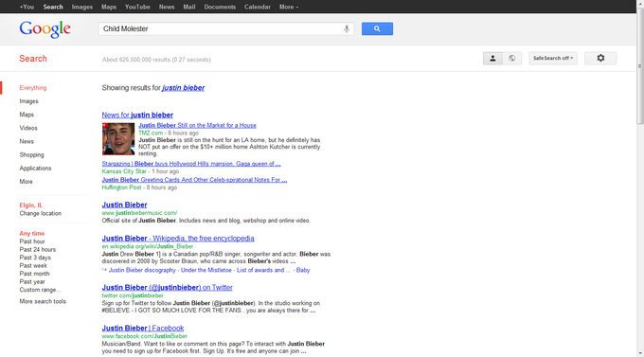644x357 pixels.
Task: Open the Still on the Market for a House article
Action: point(197,125)
